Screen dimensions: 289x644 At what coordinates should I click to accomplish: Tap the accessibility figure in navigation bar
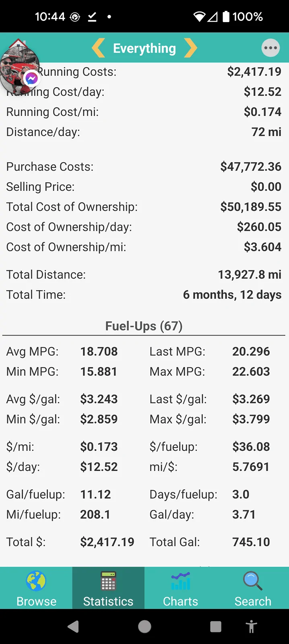coord(252,627)
